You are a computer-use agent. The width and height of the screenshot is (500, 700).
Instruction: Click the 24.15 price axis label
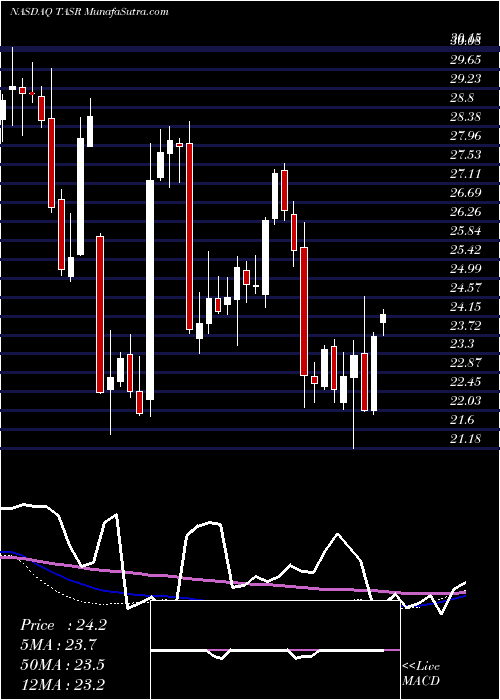click(x=466, y=306)
